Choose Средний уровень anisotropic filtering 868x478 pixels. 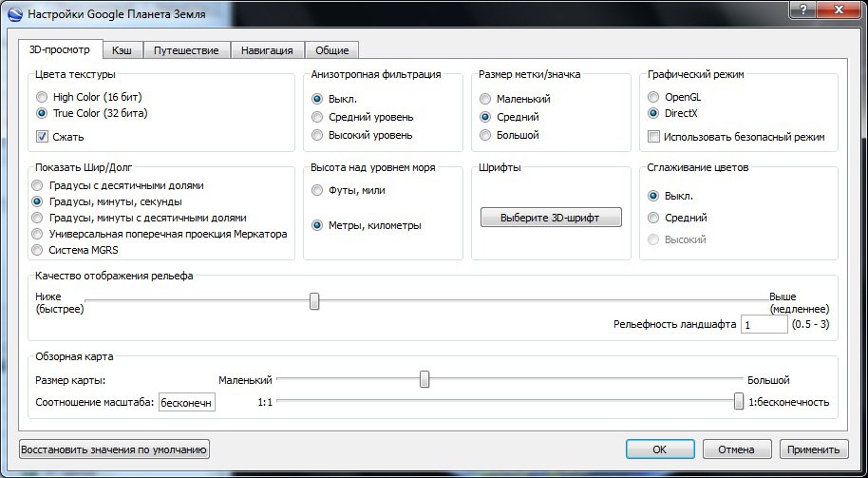pyautogui.click(x=363, y=117)
